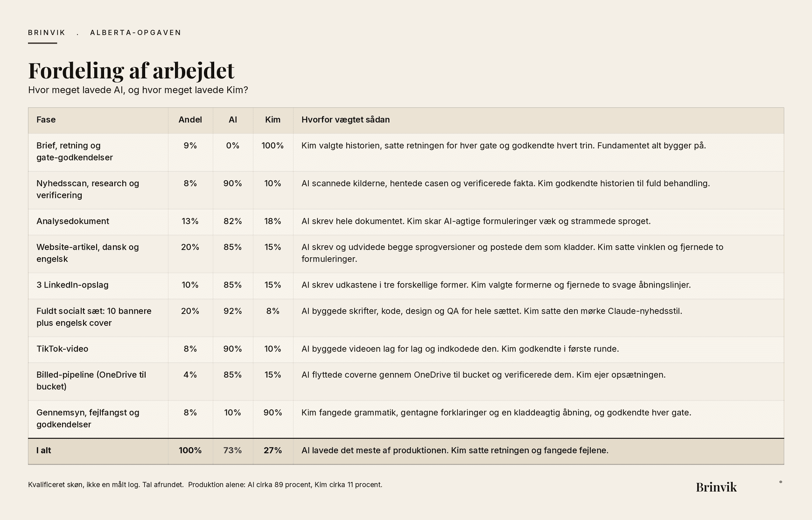
Task: Click the 'AI' column header
Action: [x=232, y=119]
